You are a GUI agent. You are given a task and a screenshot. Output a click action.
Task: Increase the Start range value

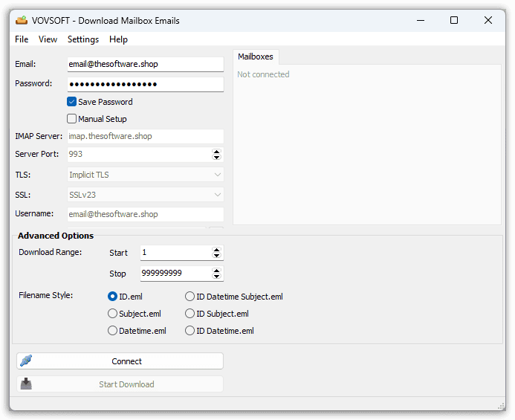[x=216, y=250]
